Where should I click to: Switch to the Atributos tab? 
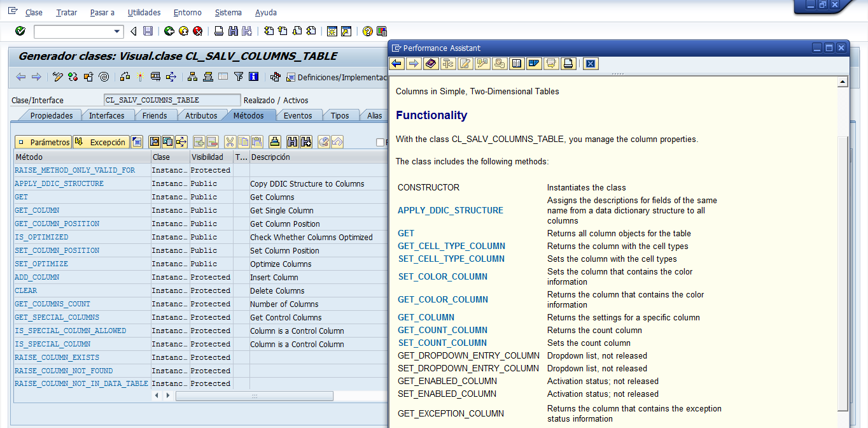202,115
